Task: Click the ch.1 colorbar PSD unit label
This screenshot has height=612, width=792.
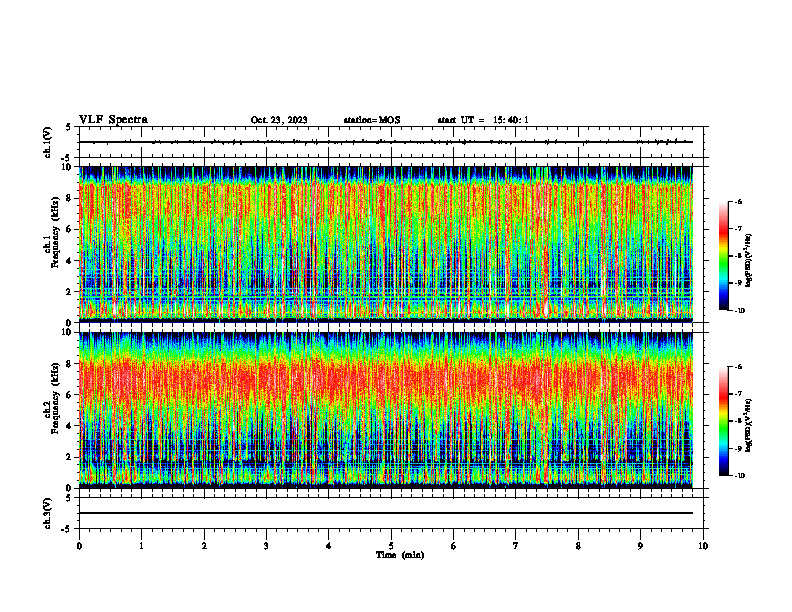Action: 749,261
